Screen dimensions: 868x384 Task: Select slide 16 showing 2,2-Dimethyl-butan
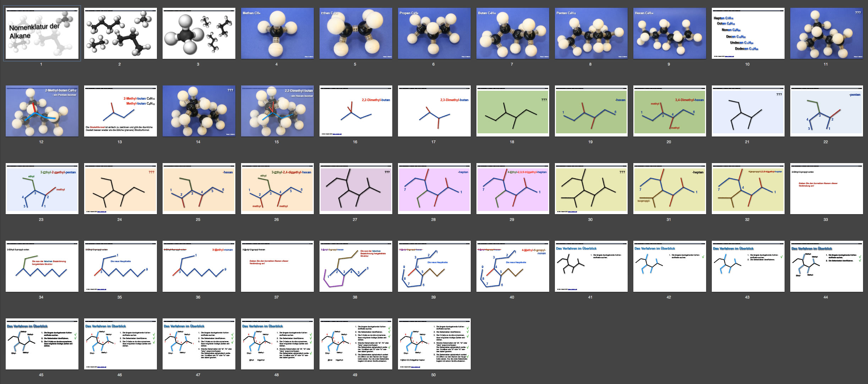356,111
